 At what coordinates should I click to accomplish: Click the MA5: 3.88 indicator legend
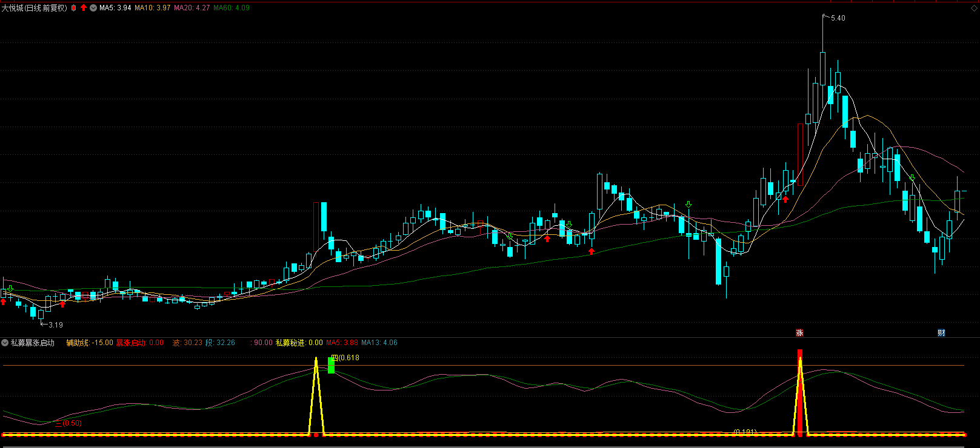342,343
